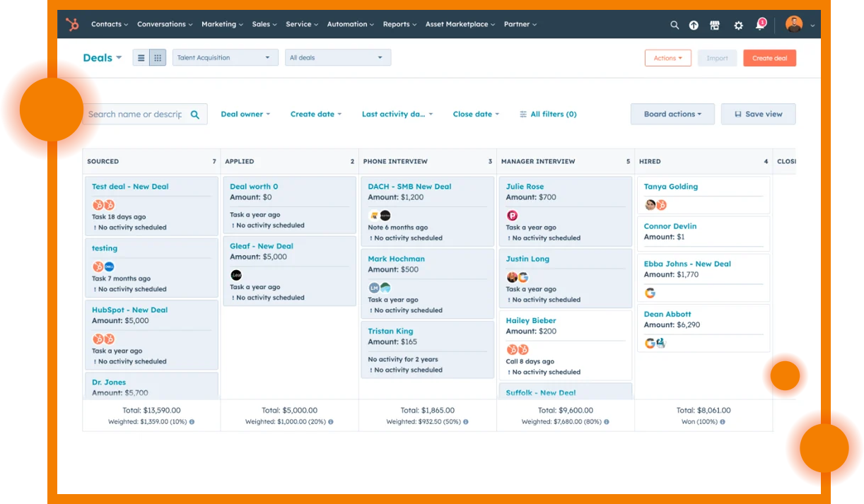Click the user avatar in the top right corner
Image resolution: width=864 pixels, height=504 pixels.
point(794,23)
